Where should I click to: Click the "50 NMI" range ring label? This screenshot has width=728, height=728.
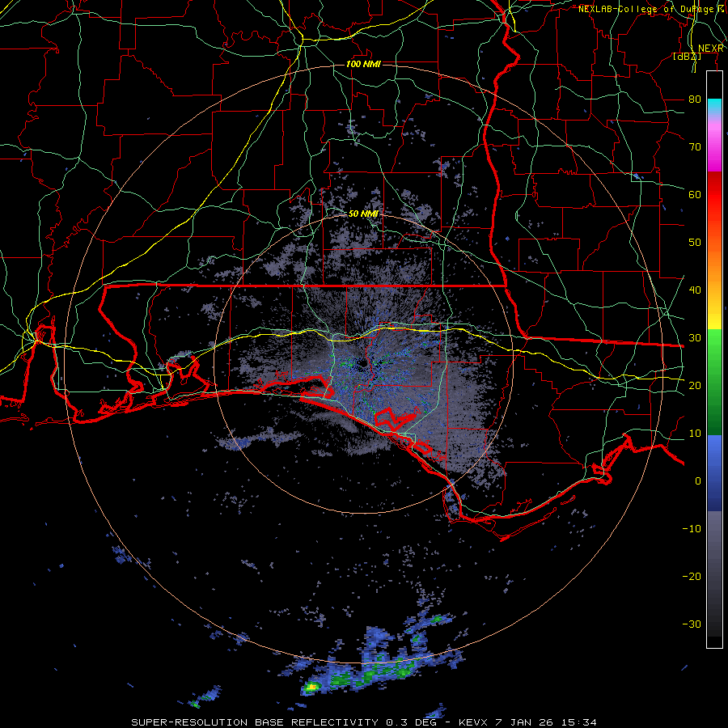pos(363,214)
